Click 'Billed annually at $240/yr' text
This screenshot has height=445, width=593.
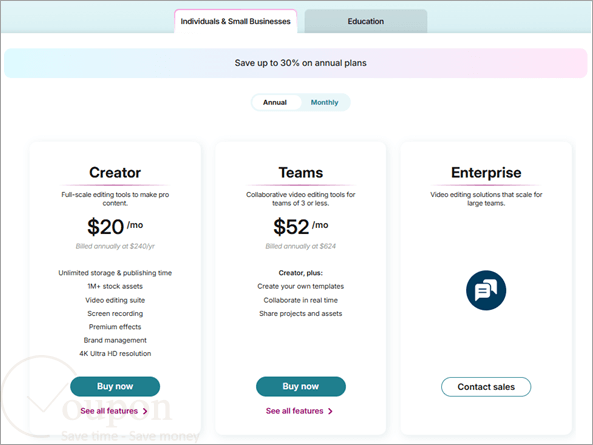115,246
